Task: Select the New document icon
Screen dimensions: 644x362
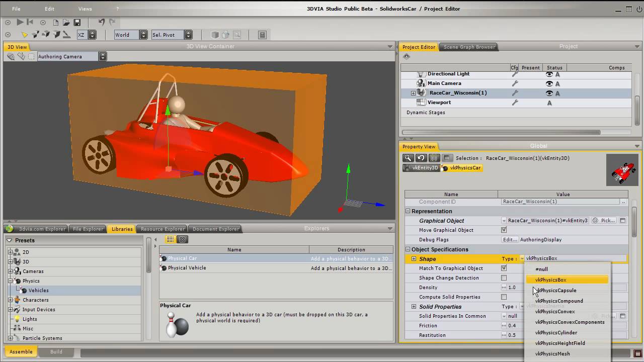Action: click(56, 22)
